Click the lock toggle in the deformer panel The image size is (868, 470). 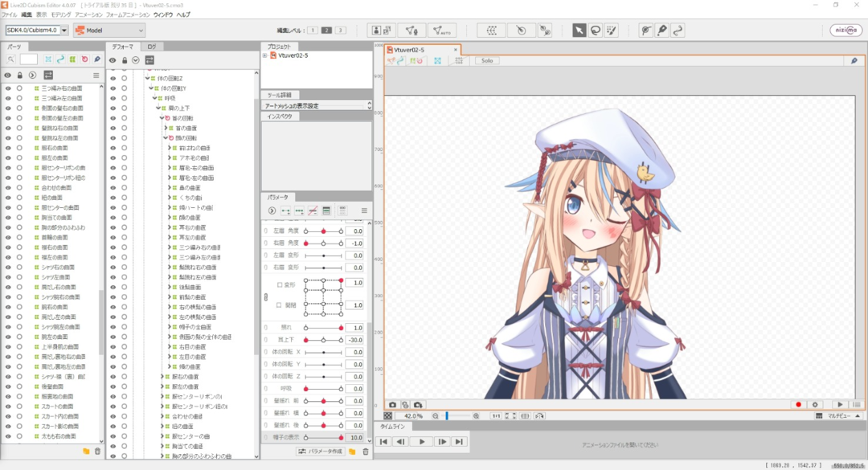(125, 60)
